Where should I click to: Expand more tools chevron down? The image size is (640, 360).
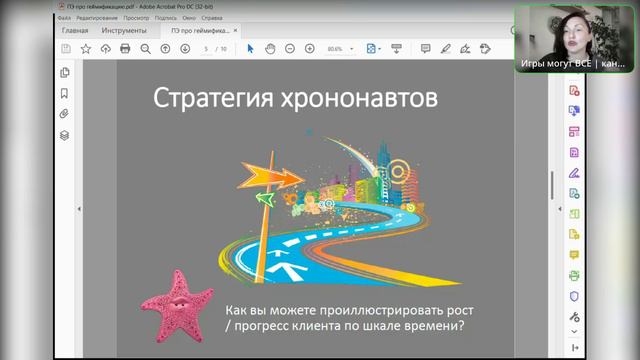click(x=574, y=331)
